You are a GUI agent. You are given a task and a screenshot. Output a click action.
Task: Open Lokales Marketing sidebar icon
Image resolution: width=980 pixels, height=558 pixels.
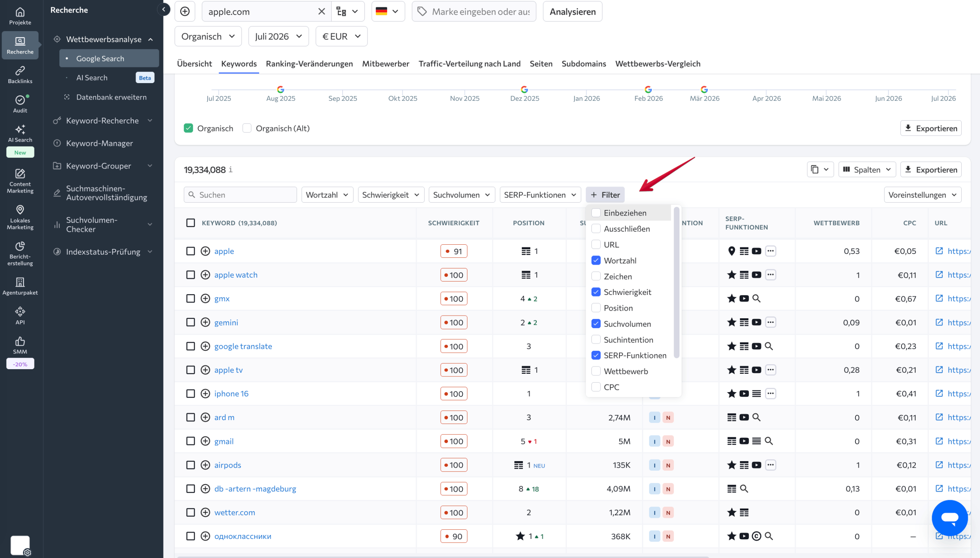tap(20, 217)
